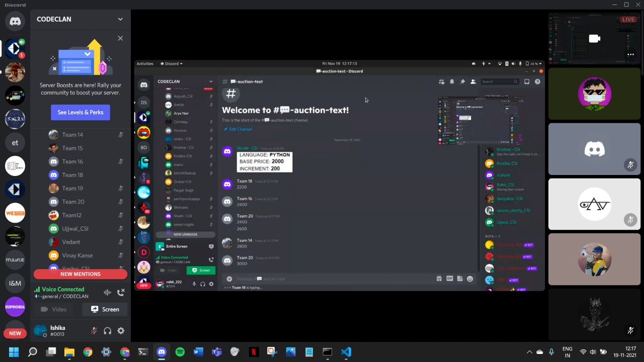Open ENG IN language switcher
The width and height of the screenshot is (644, 362).
pyautogui.click(x=567, y=352)
